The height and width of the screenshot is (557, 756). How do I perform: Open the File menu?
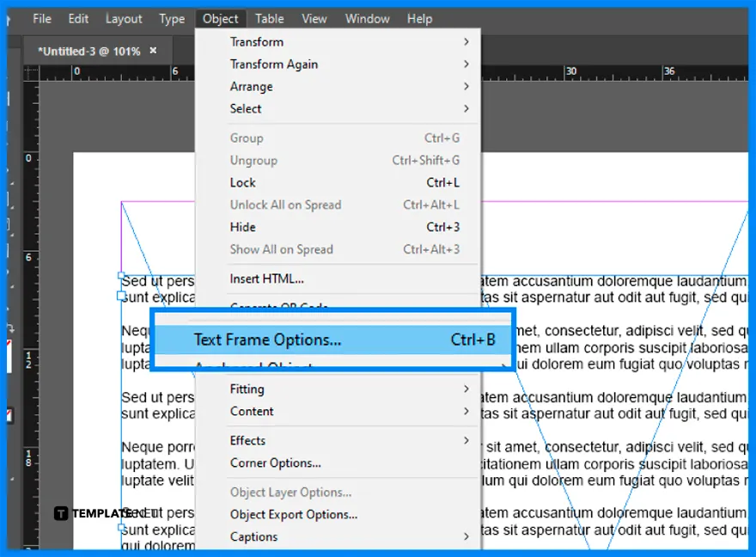41,18
